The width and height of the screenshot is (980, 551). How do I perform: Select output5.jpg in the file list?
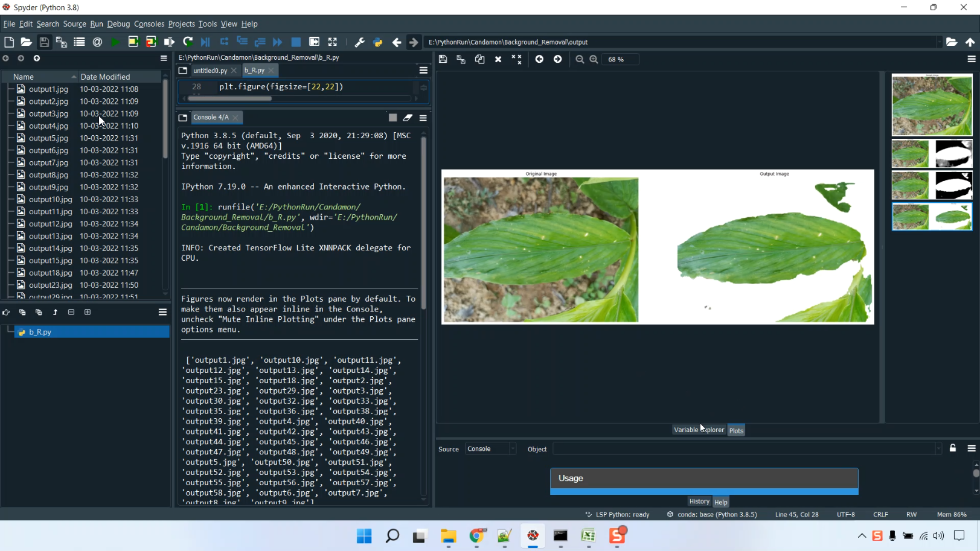[x=48, y=138]
